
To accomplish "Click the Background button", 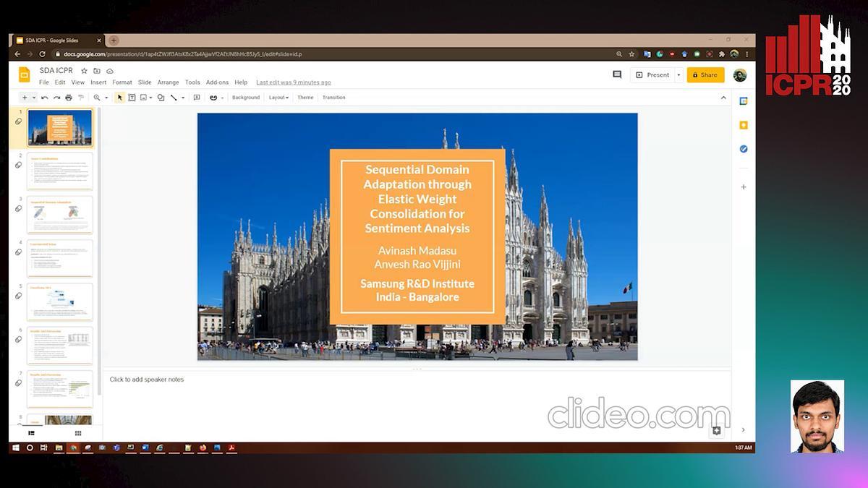I will click(x=246, y=98).
